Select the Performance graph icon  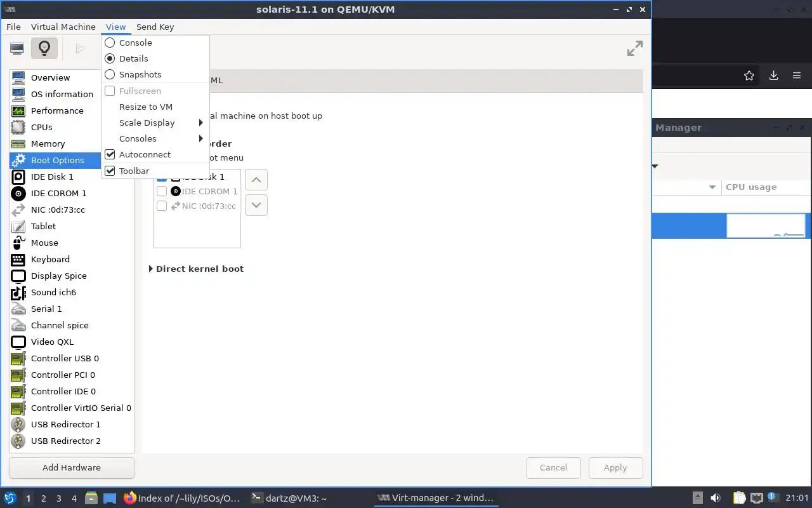[18, 110]
